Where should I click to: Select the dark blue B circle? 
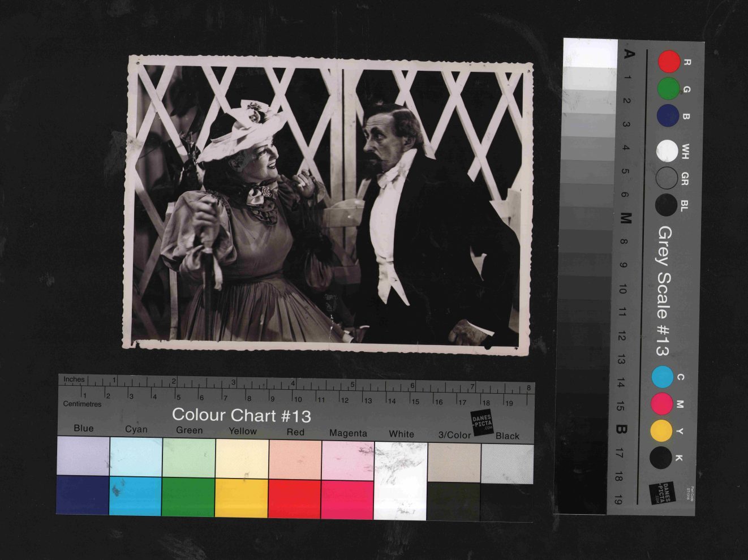(668, 115)
